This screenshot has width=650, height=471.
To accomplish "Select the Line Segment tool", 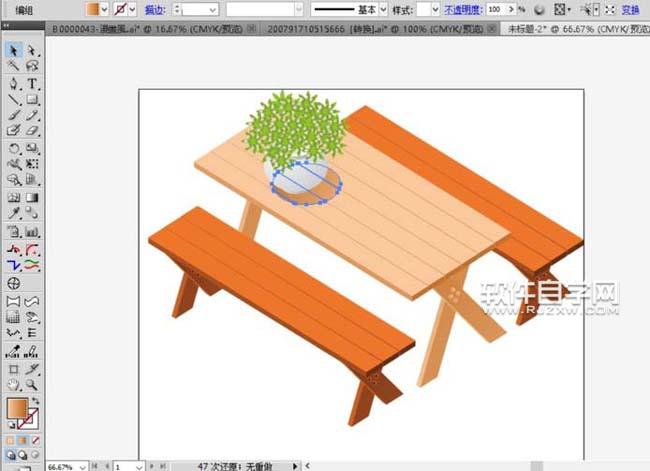I will tap(14, 100).
